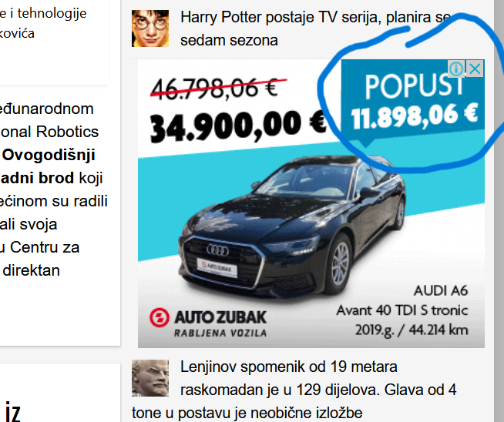
Task: Click the onal Robotics article text
Action: (x=49, y=132)
